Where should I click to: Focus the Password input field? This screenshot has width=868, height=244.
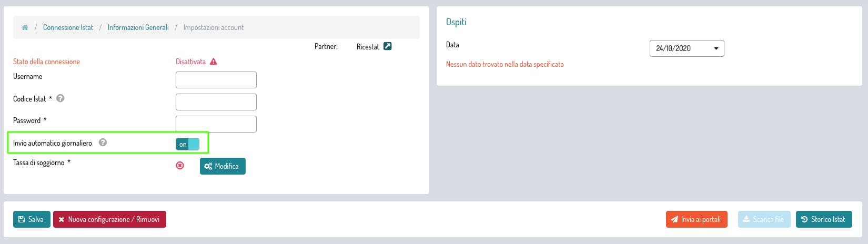(x=216, y=124)
